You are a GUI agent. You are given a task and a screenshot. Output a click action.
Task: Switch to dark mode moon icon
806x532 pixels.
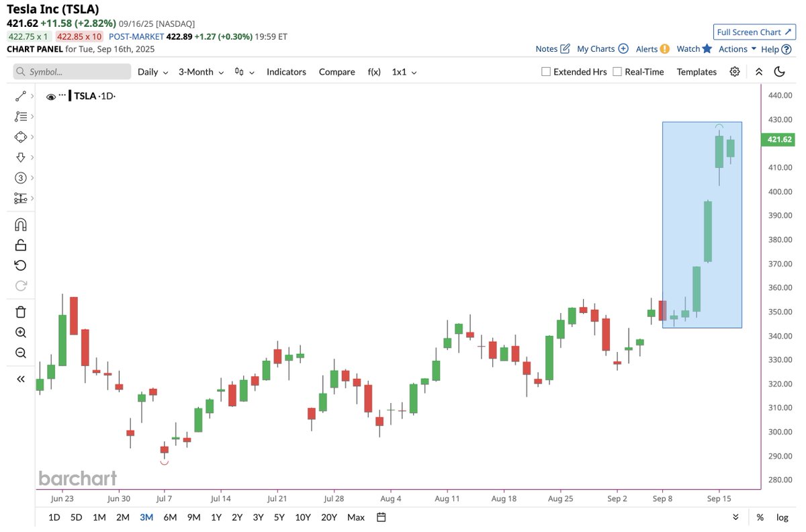[x=780, y=72]
